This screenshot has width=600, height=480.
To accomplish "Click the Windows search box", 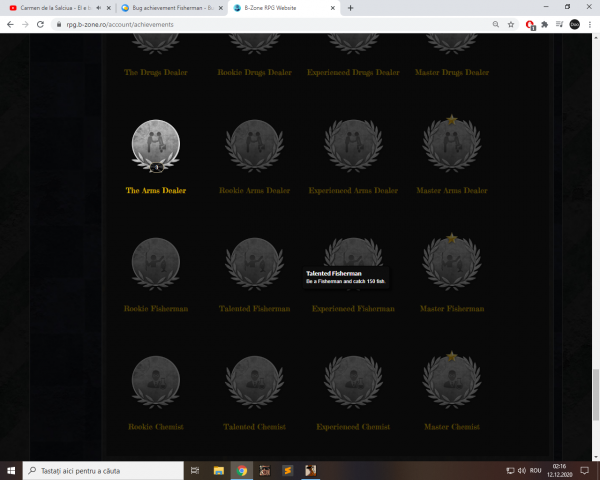I will (103, 470).
